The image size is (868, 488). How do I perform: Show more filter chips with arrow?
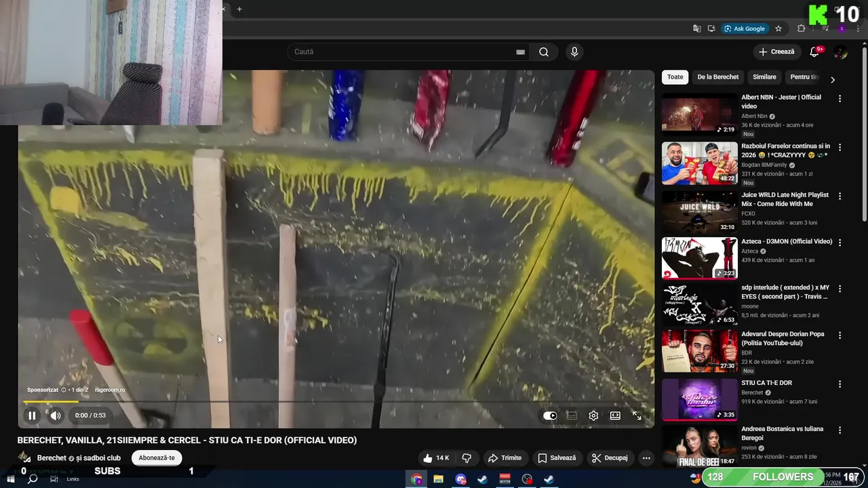[833, 80]
